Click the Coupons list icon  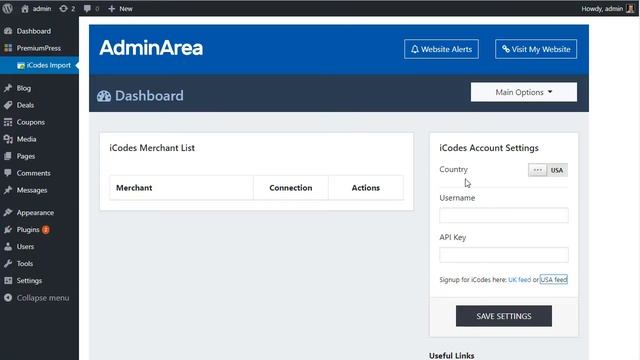click(x=8, y=122)
